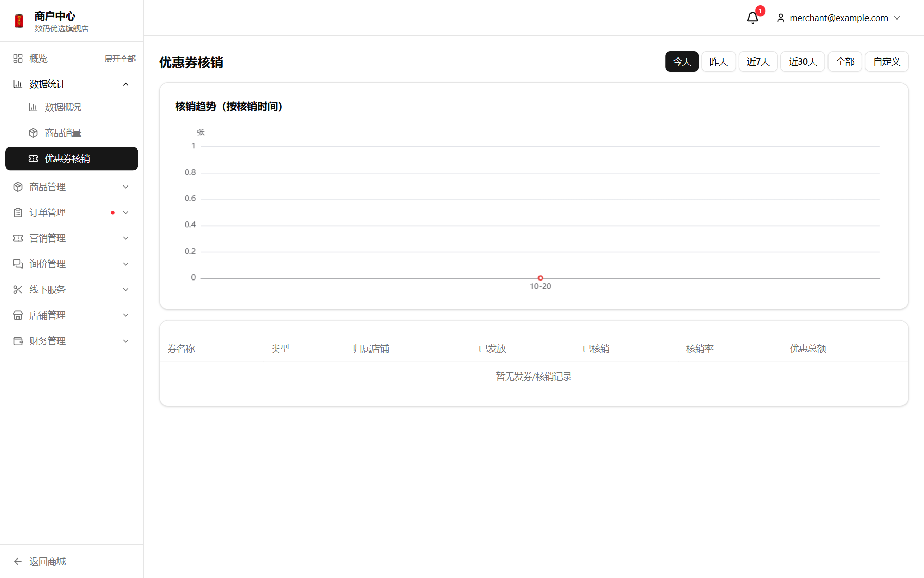Image resolution: width=924 pixels, height=578 pixels.
Task: Expand the 财务管理 chevron
Action: 126,341
